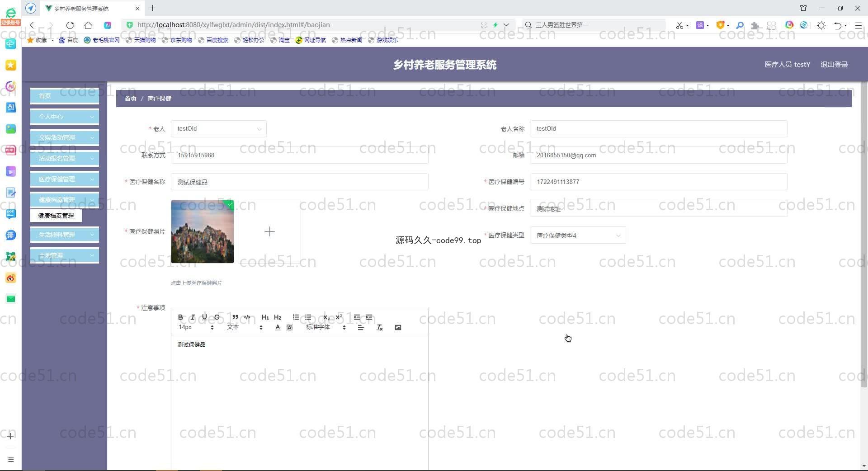
Task: Go to browser home page
Action: click(x=88, y=25)
